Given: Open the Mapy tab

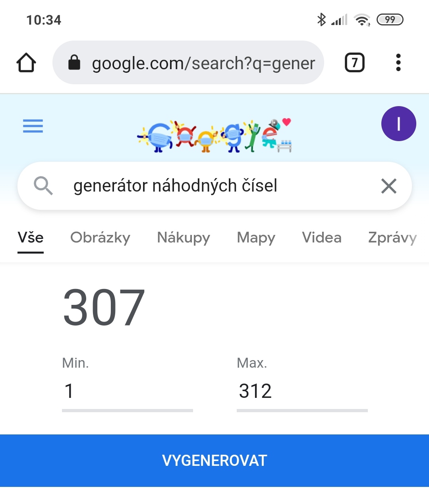Looking at the screenshot, I should click(x=256, y=238).
